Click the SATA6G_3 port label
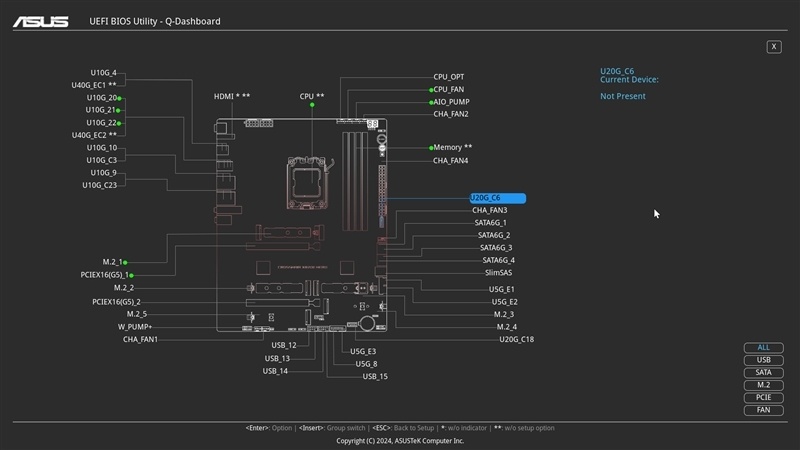The image size is (800, 450). tap(496, 248)
